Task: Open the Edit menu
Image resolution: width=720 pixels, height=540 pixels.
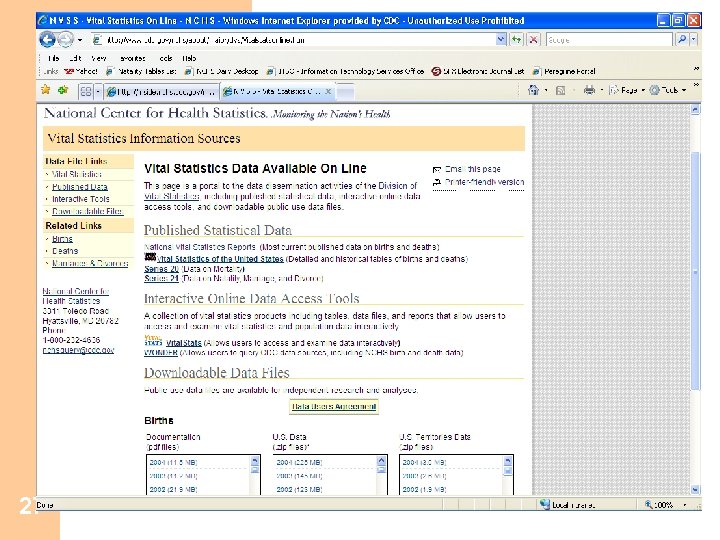Action: [75, 58]
